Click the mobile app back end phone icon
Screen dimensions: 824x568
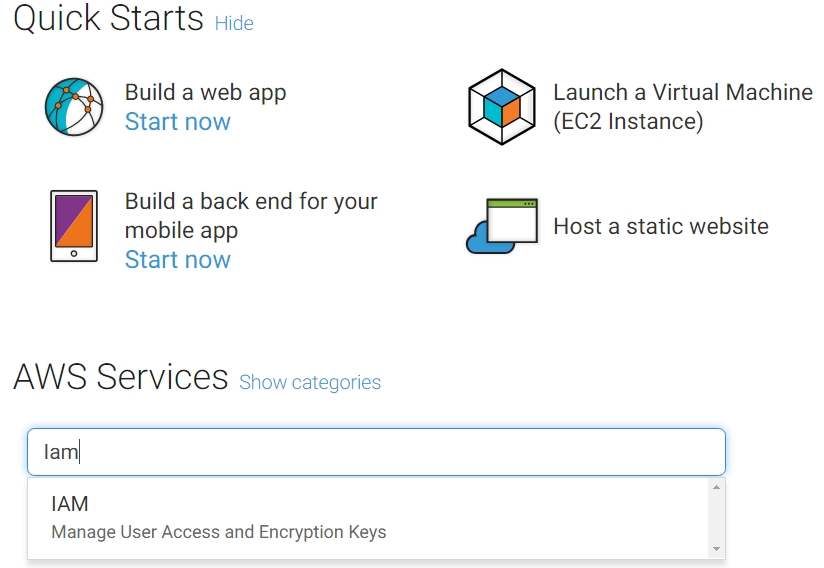(x=74, y=226)
